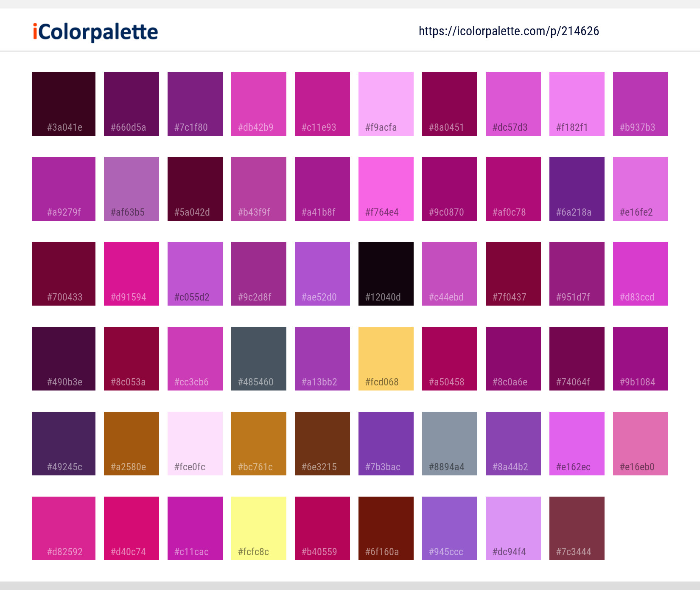Choose the #7f0437 swatch
700x590 pixels.
click(513, 274)
